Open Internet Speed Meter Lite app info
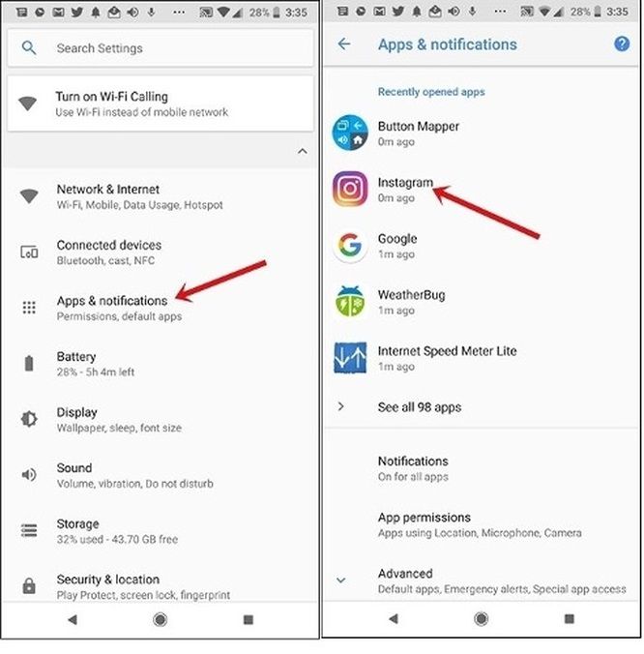This screenshot has width=644, height=654. click(482, 358)
